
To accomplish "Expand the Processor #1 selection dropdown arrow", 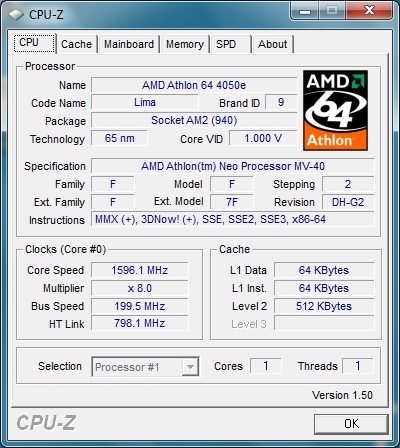I will [190, 367].
